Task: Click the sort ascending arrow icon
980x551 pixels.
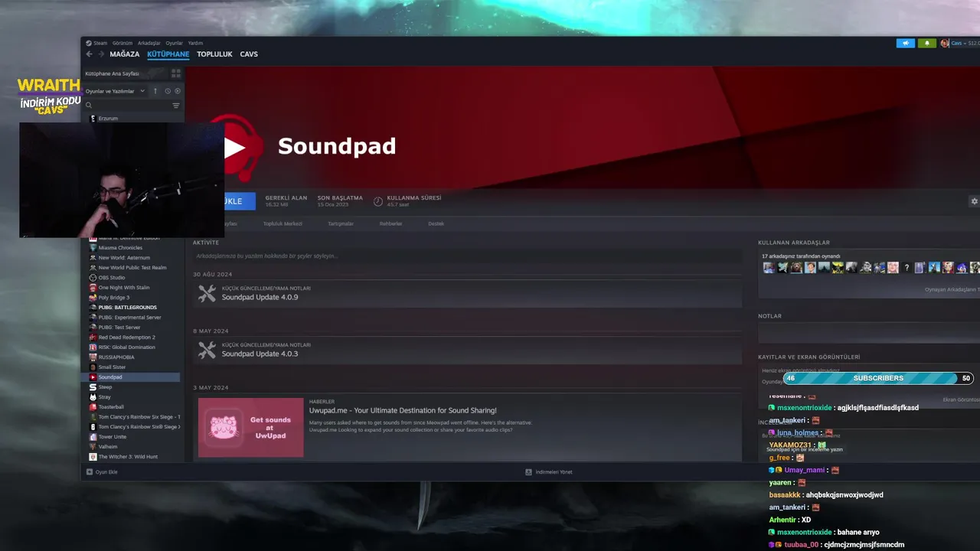Action: pos(155,91)
